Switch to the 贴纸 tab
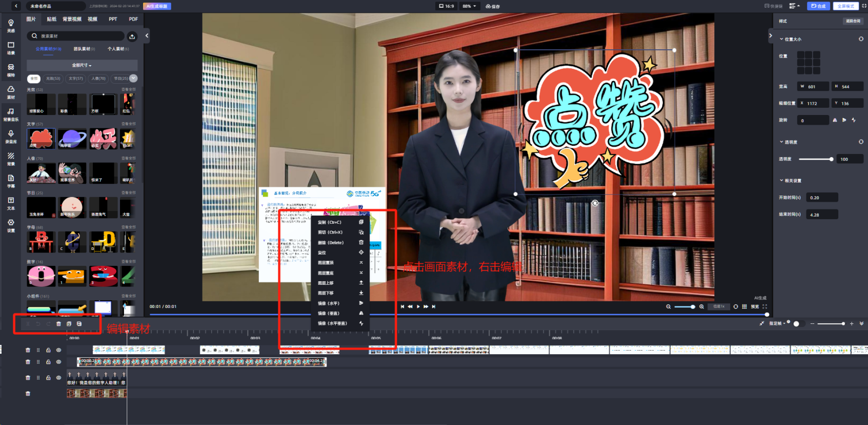 coord(51,19)
